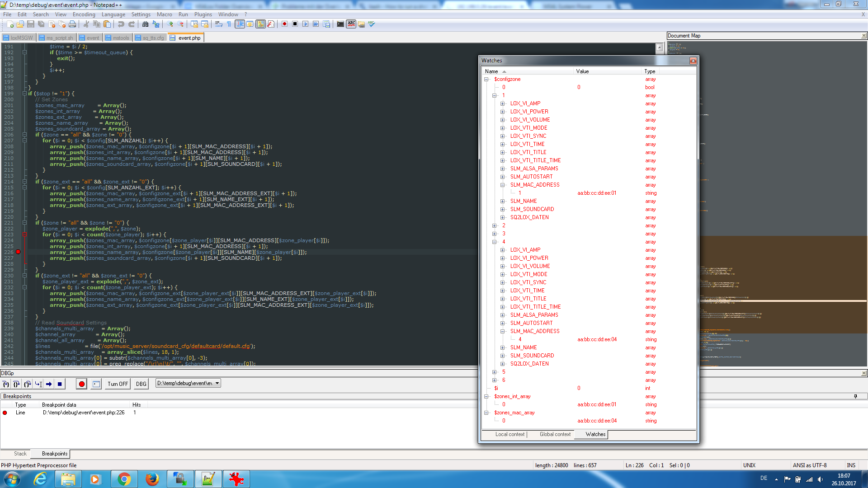
Task: Click the DBGp step over icon
Action: click(x=16, y=384)
